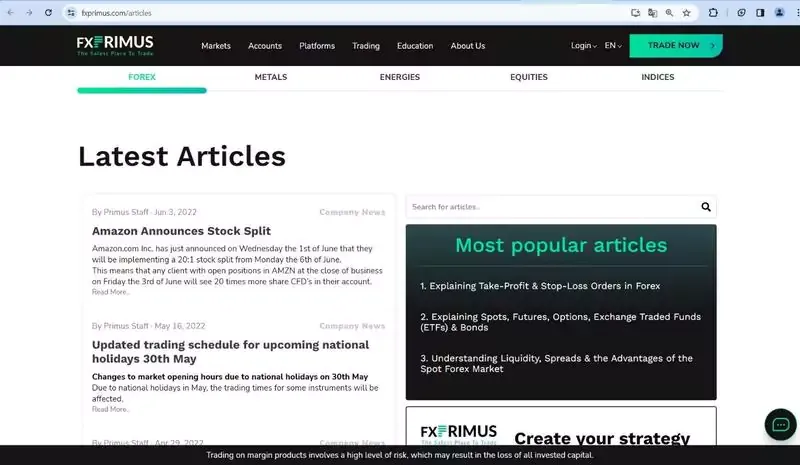Screen dimensions: 800x465
Task: Click the TRADE NOW button
Action: (x=676, y=45)
